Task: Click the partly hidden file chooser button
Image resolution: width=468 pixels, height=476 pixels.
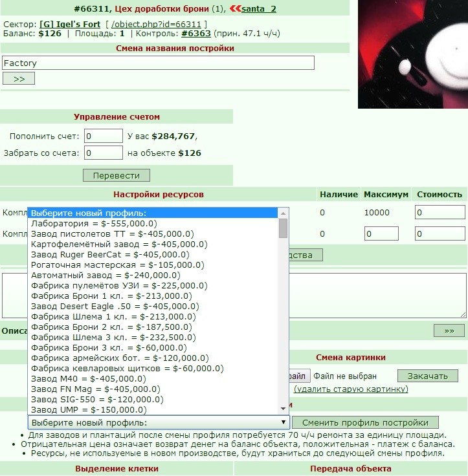Action: coord(299,376)
